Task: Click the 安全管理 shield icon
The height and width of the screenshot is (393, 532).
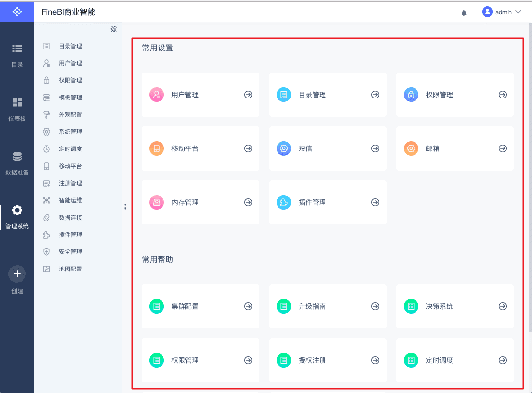Action: 46,252
